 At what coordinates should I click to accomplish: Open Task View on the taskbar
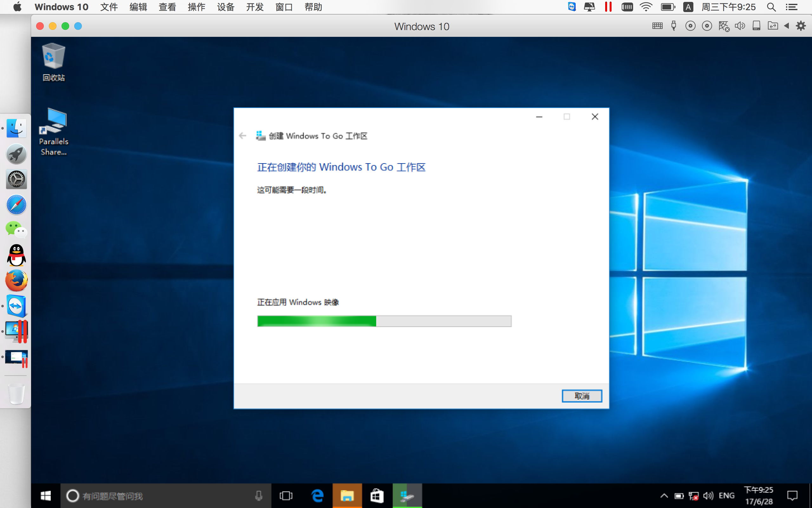click(286, 496)
